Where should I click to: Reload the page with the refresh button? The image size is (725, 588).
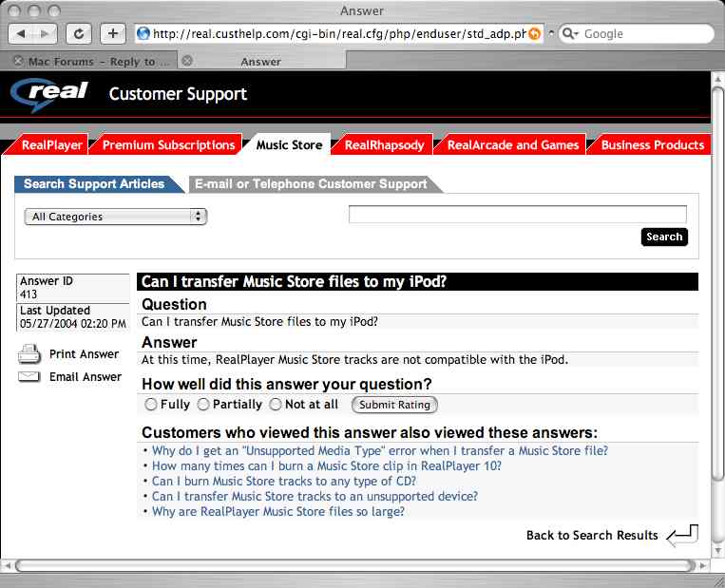[x=79, y=34]
